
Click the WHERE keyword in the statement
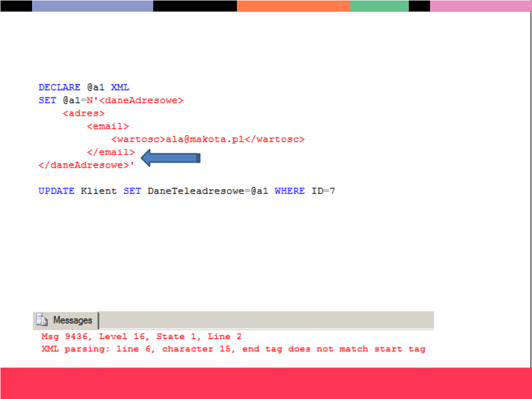click(x=290, y=191)
